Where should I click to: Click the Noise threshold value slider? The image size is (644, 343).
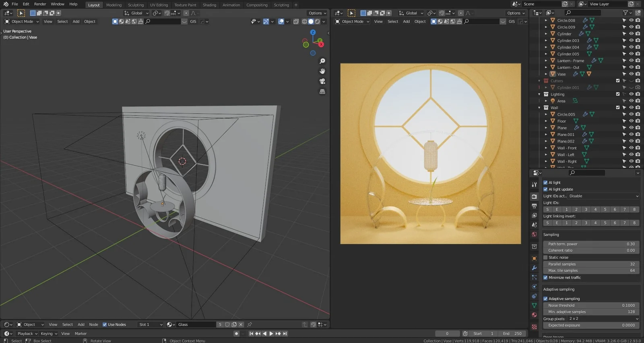pyautogui.click(x=591, y=306)
